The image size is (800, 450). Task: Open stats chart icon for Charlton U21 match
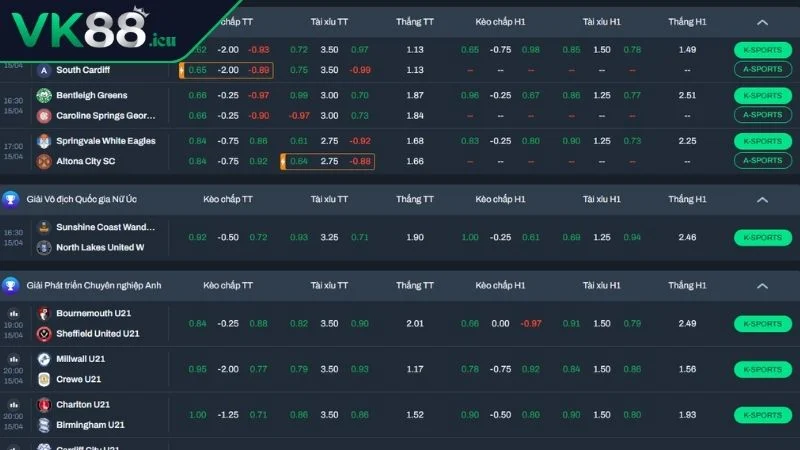(14, 405)
